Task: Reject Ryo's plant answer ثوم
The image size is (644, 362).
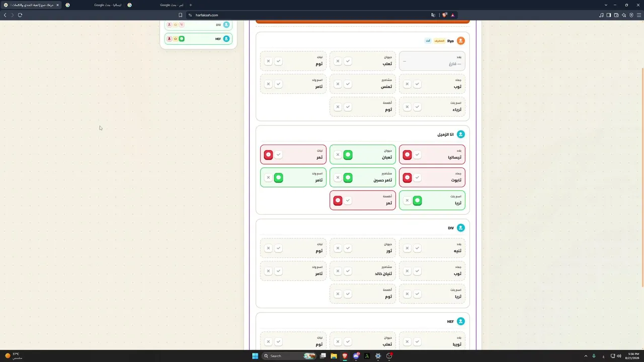Action: click(268, 61)
